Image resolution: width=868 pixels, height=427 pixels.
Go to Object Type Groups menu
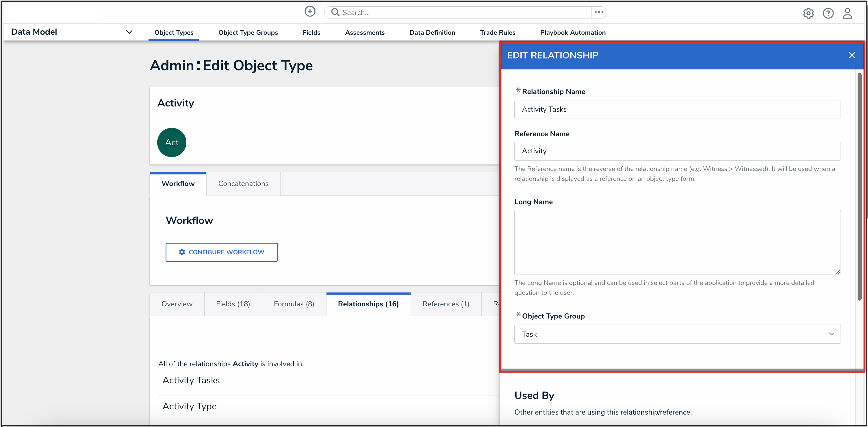click(x=248, y=33)
